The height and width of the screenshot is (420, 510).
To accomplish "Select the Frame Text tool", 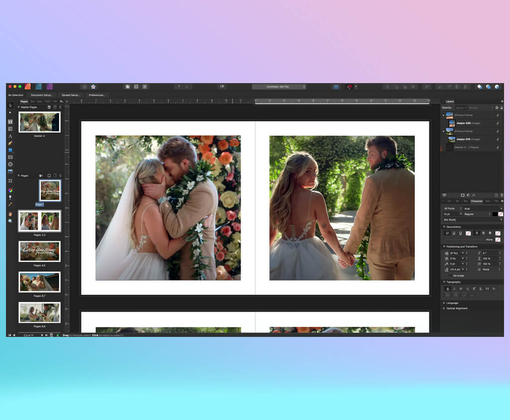I will tap(10, 121).
